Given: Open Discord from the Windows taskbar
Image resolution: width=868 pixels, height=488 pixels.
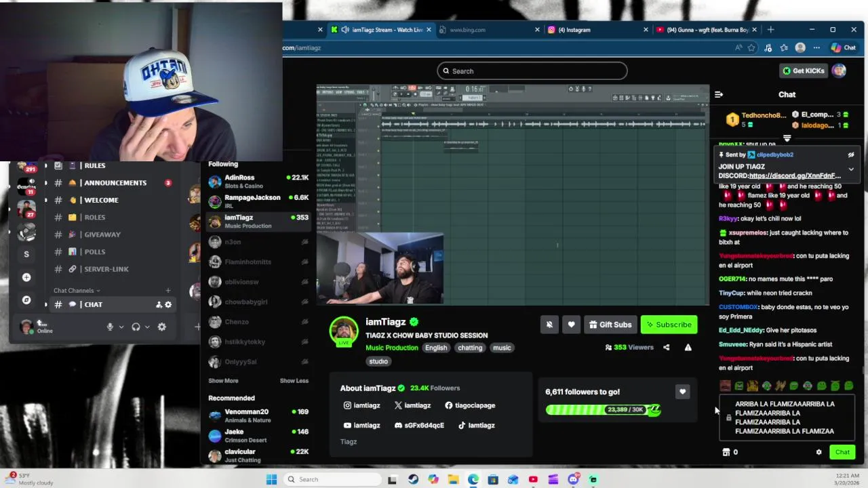Looking at the screenshot, I should pyautogui.click(x=573, y=479).
